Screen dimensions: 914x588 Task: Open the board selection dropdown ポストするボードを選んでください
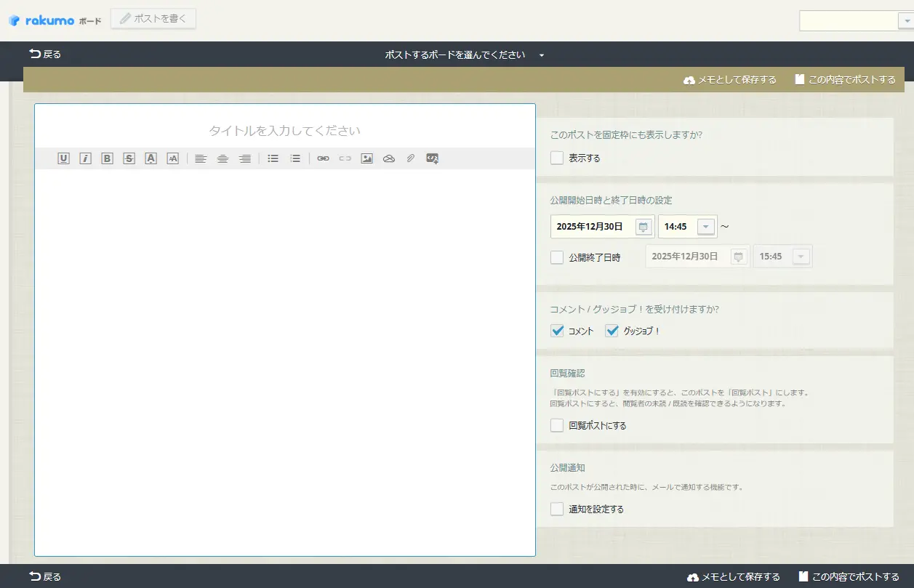[465, 55]
